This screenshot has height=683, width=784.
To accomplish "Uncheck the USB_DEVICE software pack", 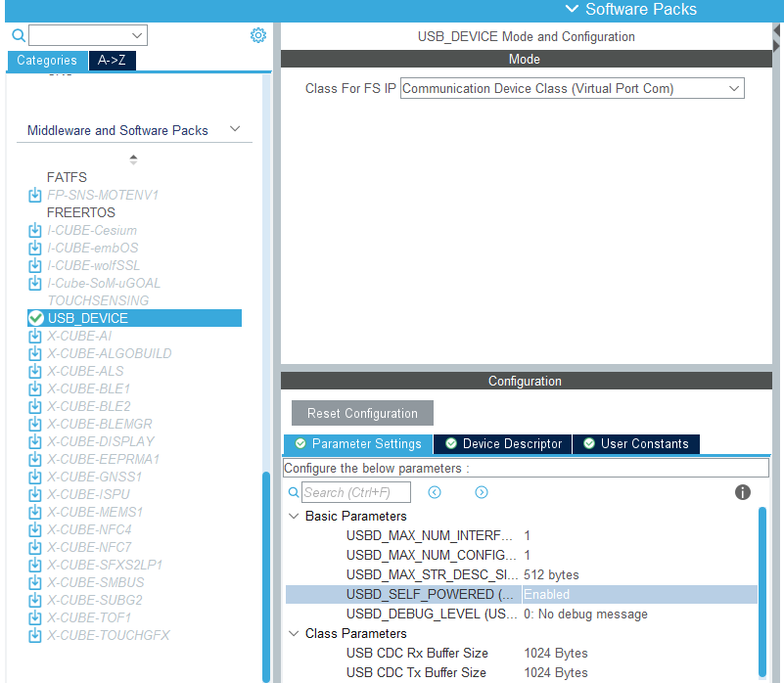I will [34, 318].
